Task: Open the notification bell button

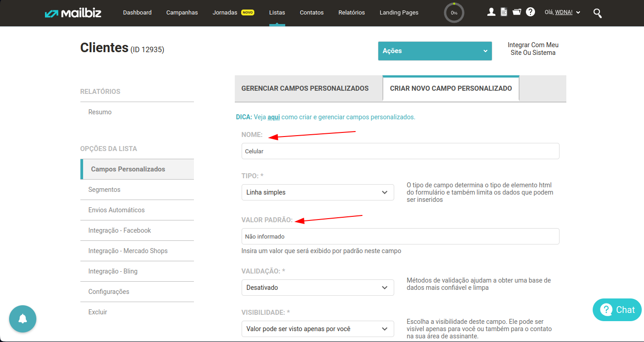Action: [x=23, y=319]
